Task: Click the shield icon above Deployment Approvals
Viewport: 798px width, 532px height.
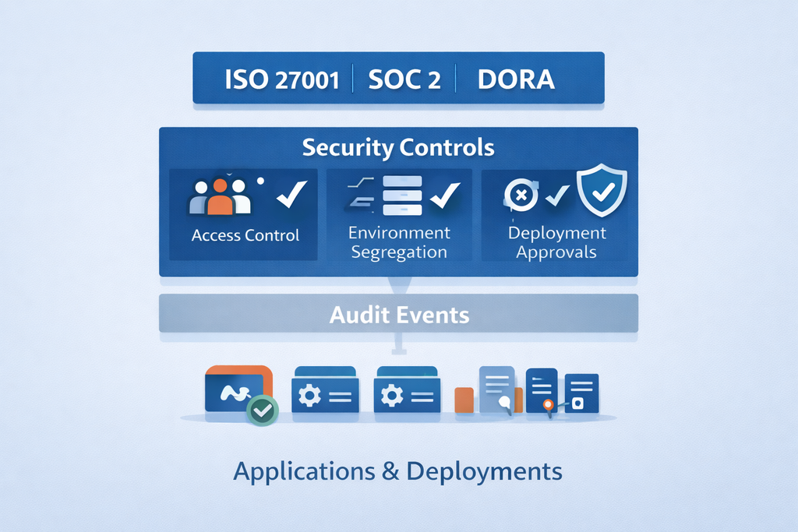Action: [601, 190]
